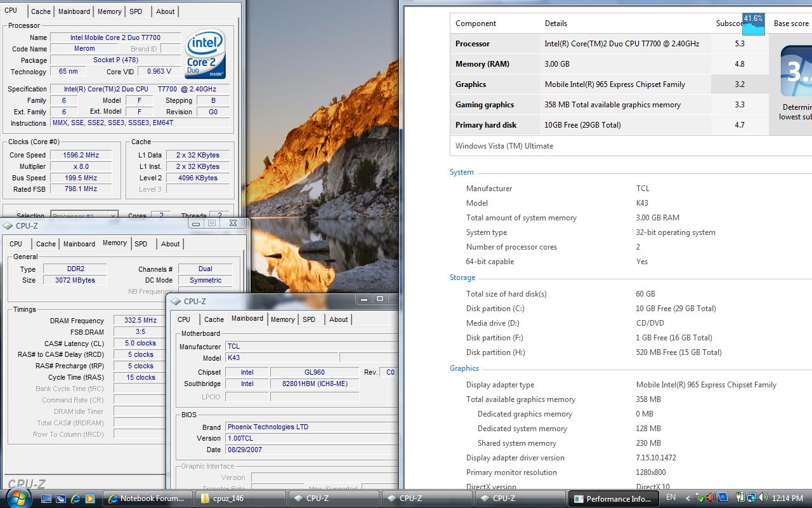Open About tab in top CPU-Z window
This screenshot has height=508, width=812.
tap(166, 11)
